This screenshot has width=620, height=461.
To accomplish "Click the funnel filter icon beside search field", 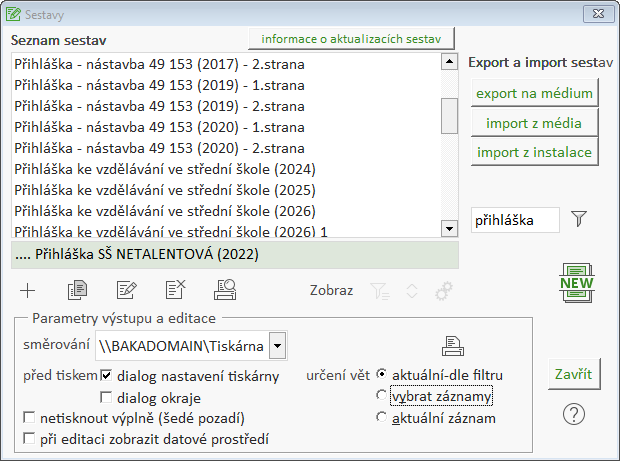I will 578,219.
